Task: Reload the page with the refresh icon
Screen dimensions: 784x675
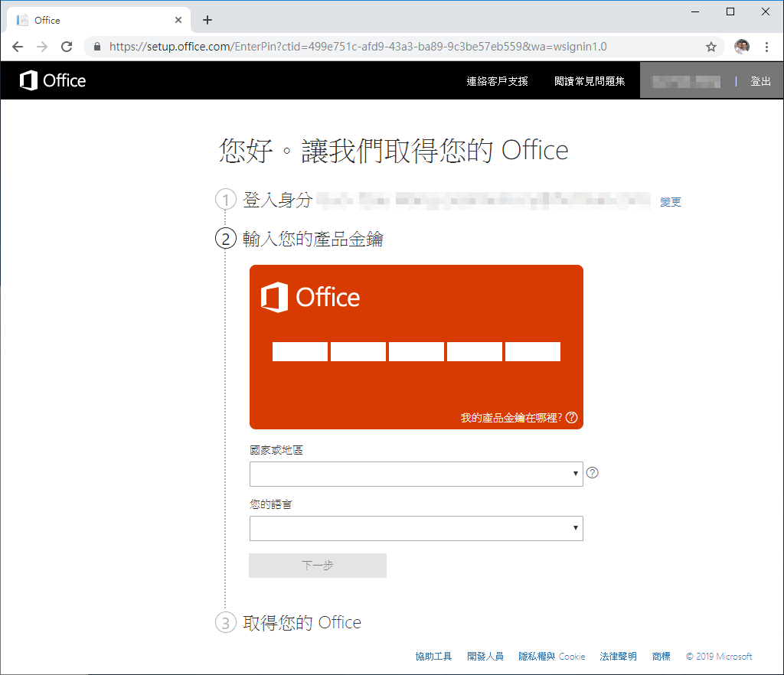Action: click(x=66, y=47)
